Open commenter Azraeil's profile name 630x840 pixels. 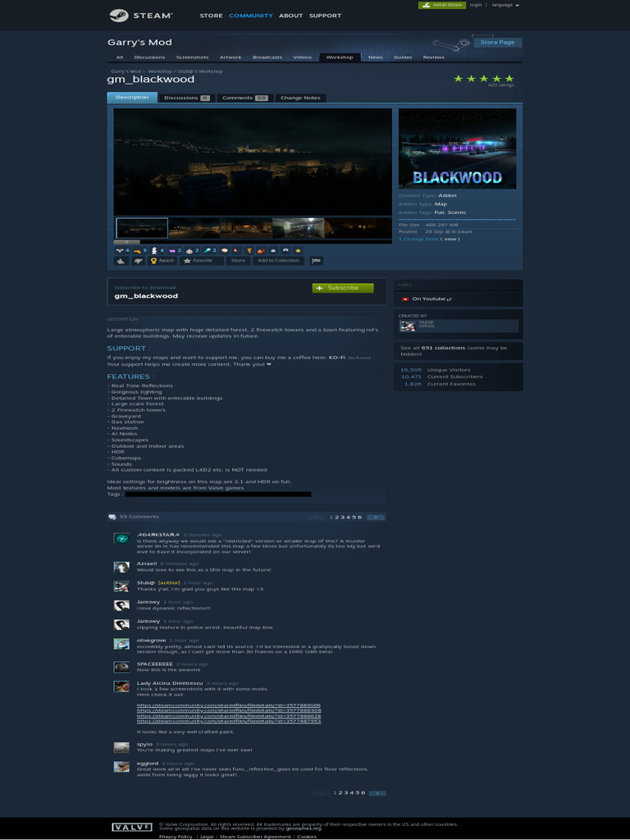pos(147,564)
